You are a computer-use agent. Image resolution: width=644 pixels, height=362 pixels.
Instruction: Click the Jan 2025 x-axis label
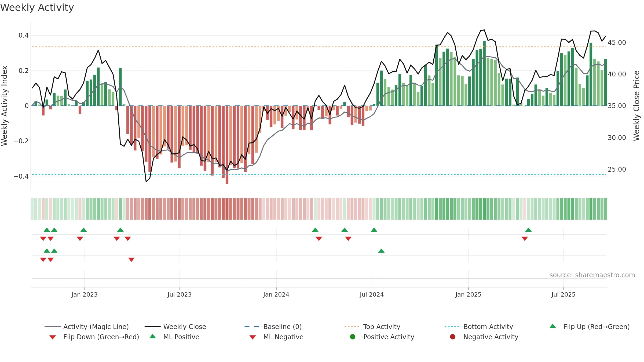click(x=468, y=294)
